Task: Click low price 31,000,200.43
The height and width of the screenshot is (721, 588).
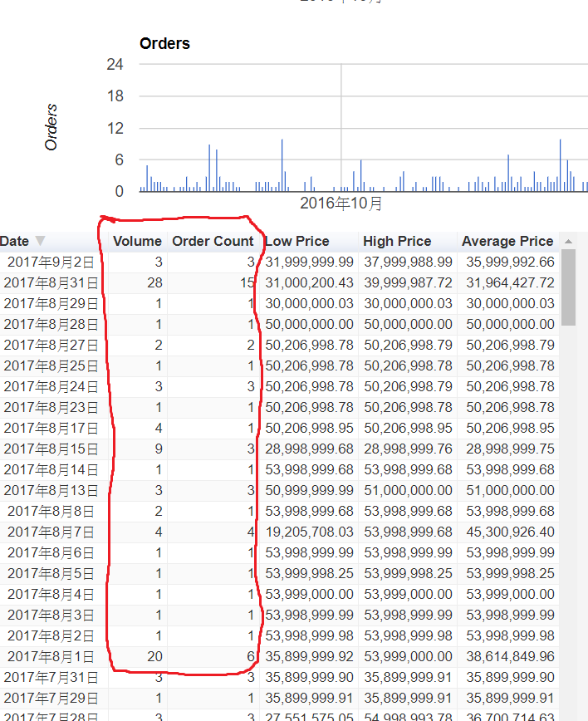Action: click(x=310, y=282)
